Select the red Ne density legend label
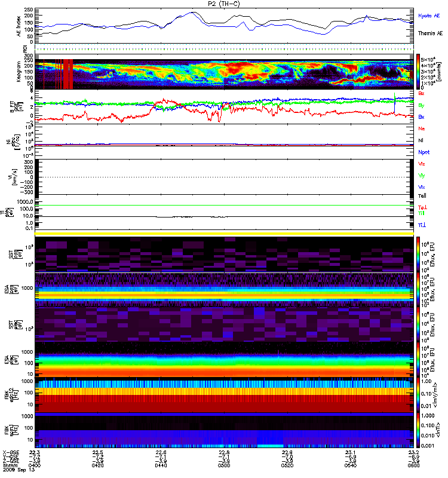Screen dimensions: 448x478 tap(422, 128)
